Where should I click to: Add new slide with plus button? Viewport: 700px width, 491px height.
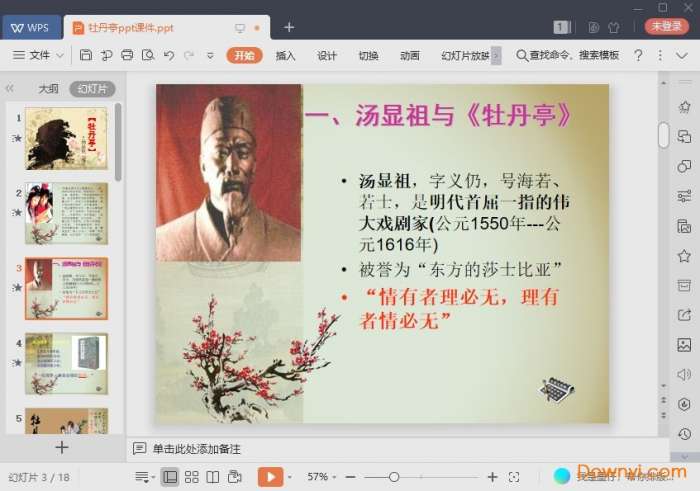[x=62, y=447]
